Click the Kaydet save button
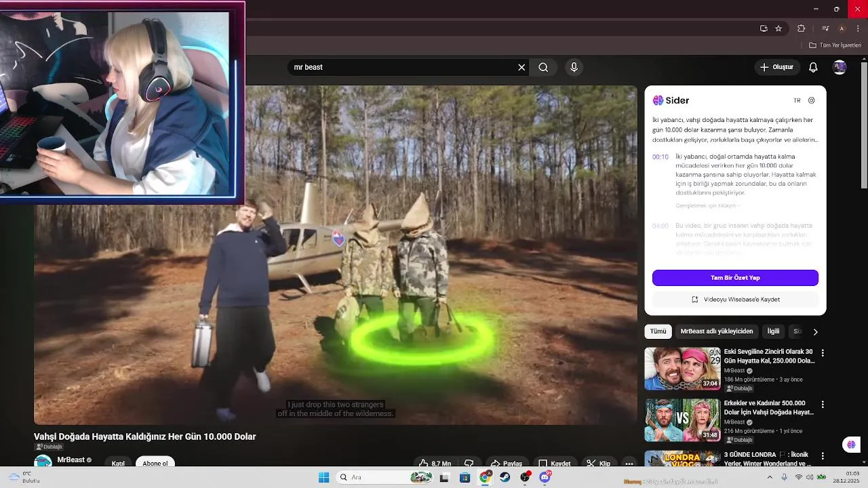This screenshot has width=868, height=488. coord(555,464)
